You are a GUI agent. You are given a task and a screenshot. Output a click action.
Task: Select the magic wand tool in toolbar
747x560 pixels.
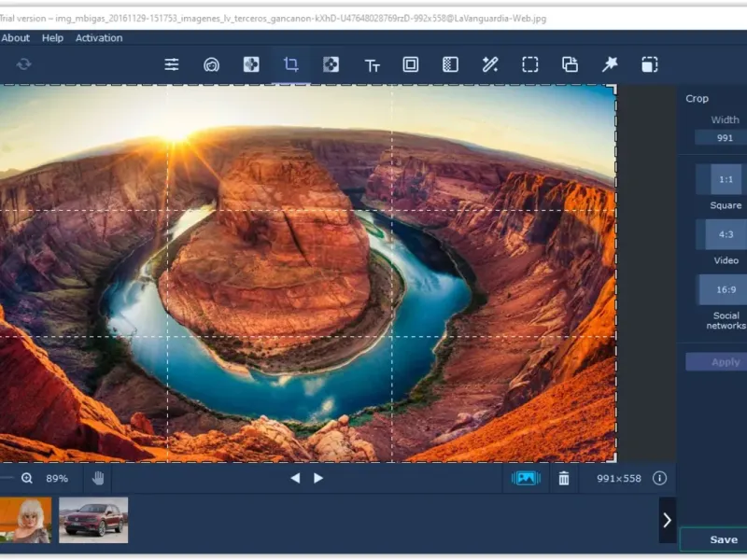(x=490, y=64)
